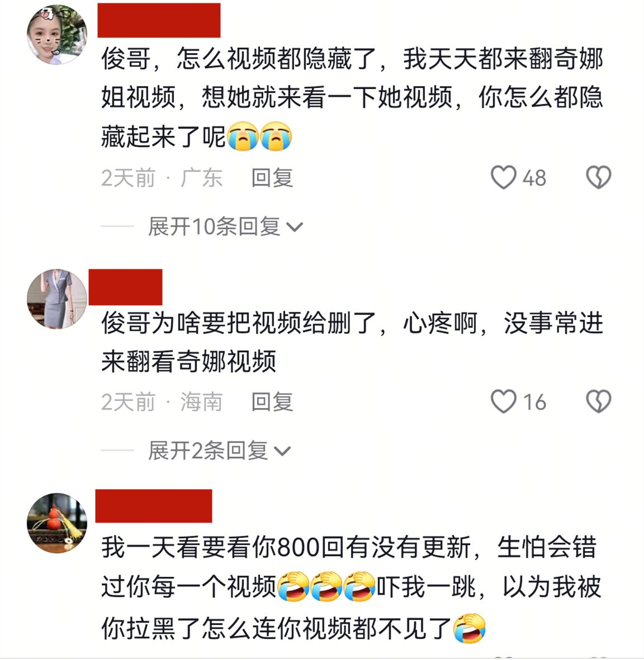Click the chevron beside 展开10条回复
The height and width of the screenshot is (660, 644).
(295, 227)
